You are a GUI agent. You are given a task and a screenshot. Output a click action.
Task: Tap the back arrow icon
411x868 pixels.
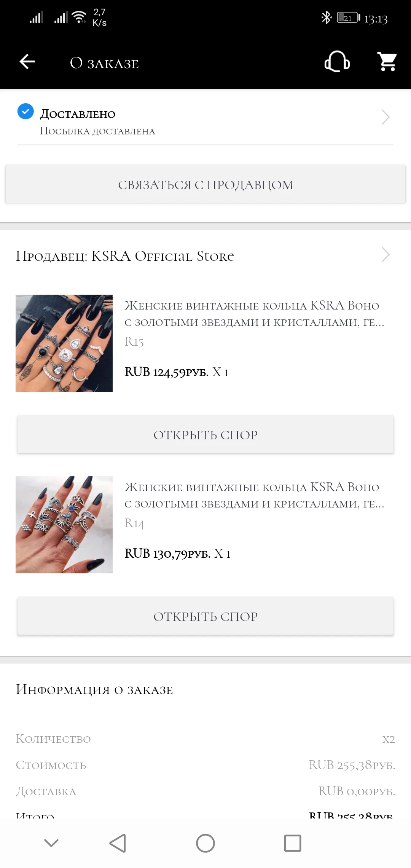click(27, 62)
